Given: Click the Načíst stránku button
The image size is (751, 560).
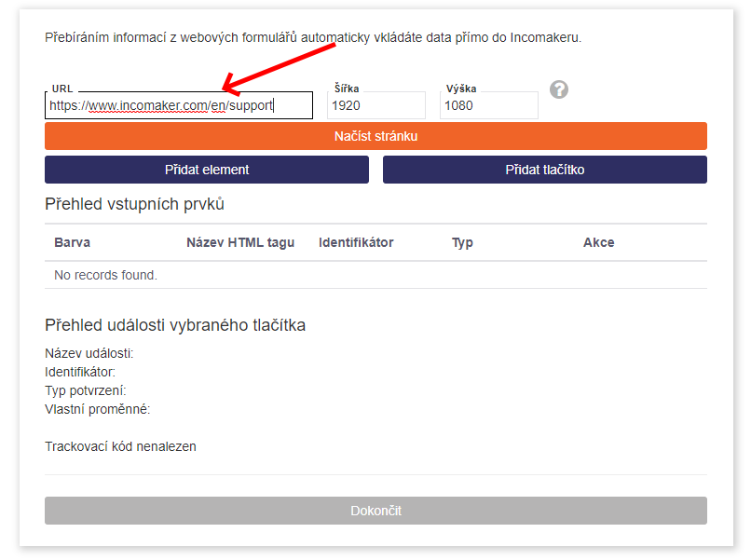Looking at the screenshot, I should coord(376,136).
